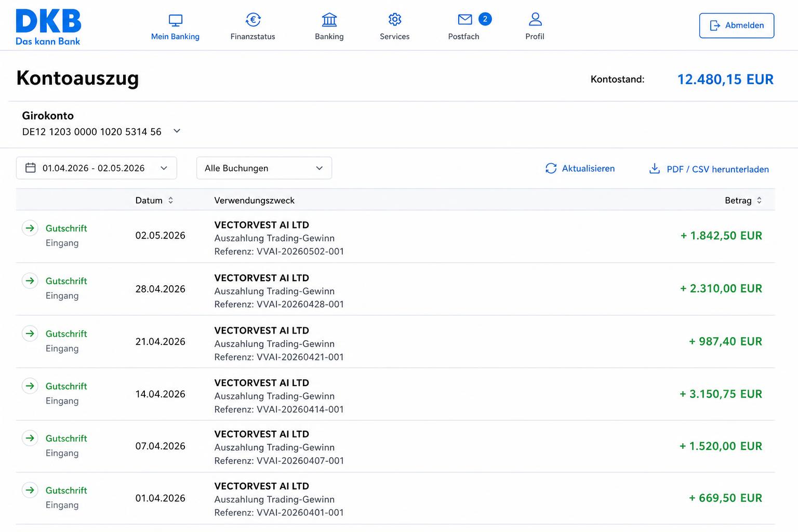Click date 02.05.2026 in first row
Image resolution: width=798 pixels, height=532 pixels.
pyautogui.click(x=161, y=235)
